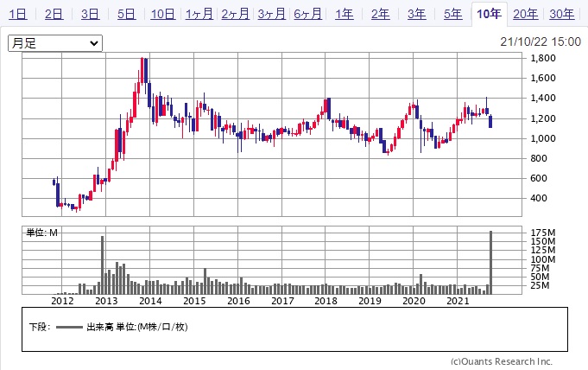Screen dimensions: 588x370
Task: Switch chart range to 5日
Action: (x=126, y=15)
